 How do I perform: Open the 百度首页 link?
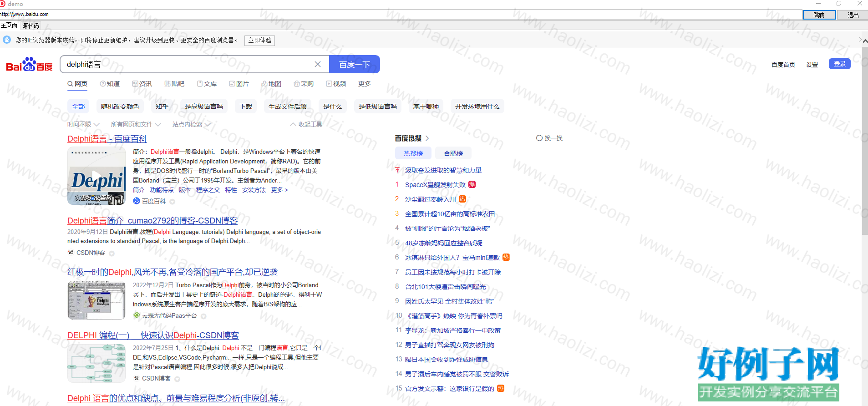[783, 65]
